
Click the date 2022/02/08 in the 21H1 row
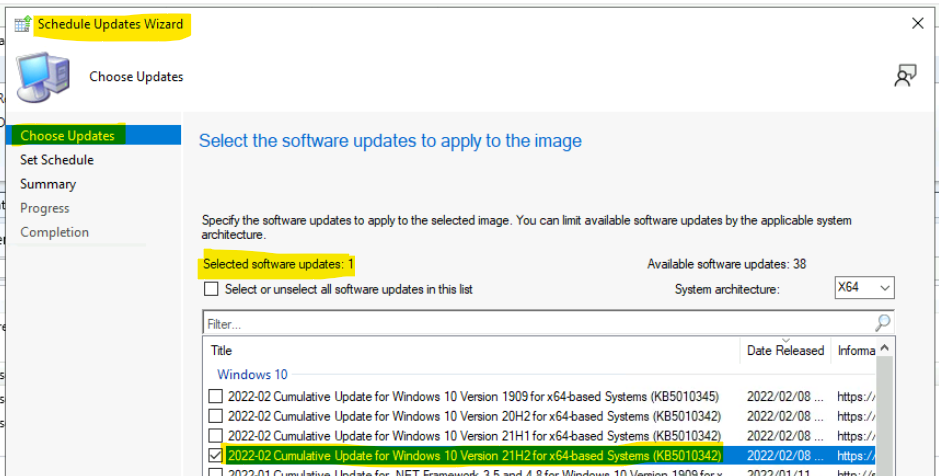785,436
